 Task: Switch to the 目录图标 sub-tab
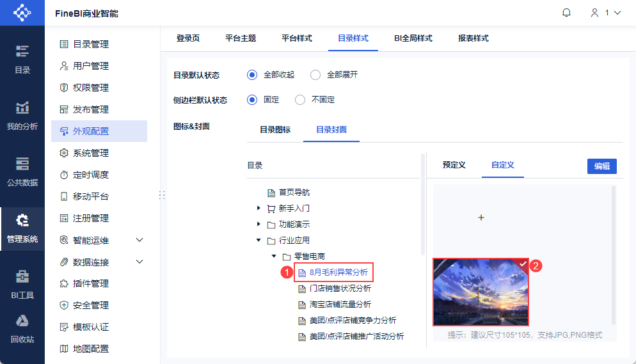275,130
